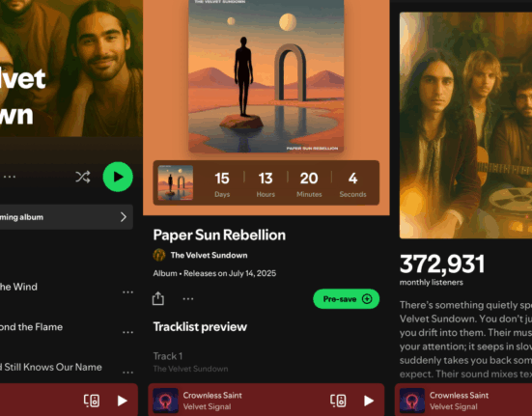Toggle shuffle on the artist page
The width and height of the screenshot is (532, 416).
click(x=83, y=177)
